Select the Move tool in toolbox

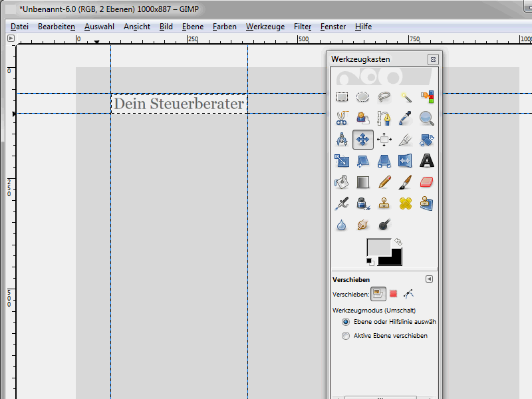point(362,140)
